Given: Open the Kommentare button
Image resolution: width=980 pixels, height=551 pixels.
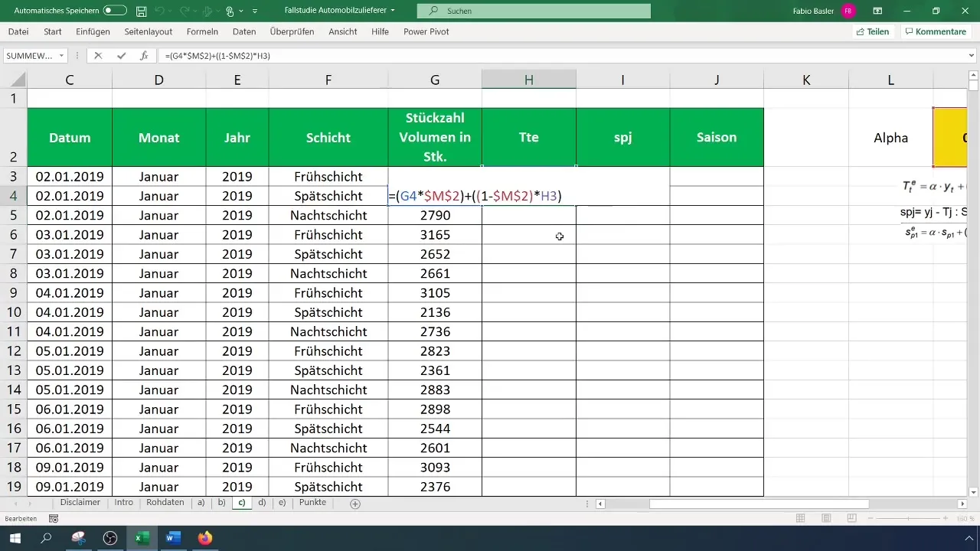Looking at the screenshot, I should [935, 31].
